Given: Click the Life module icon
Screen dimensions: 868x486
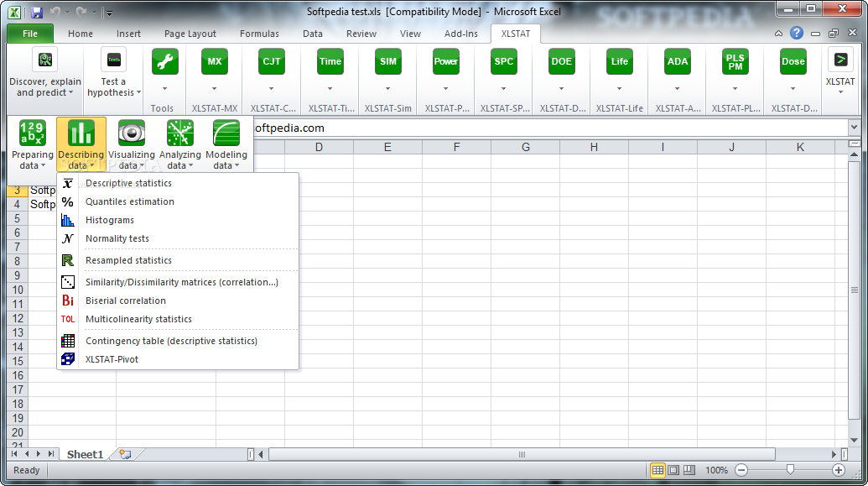Looking at the screenshot, I should pyautogui.click(x=620, y=61).
